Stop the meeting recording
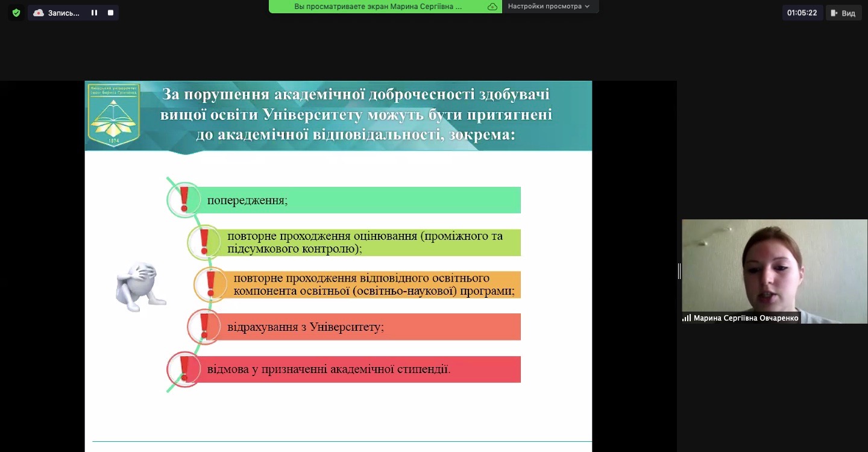This screenshot has height=452, width=868. click(110, 13)
